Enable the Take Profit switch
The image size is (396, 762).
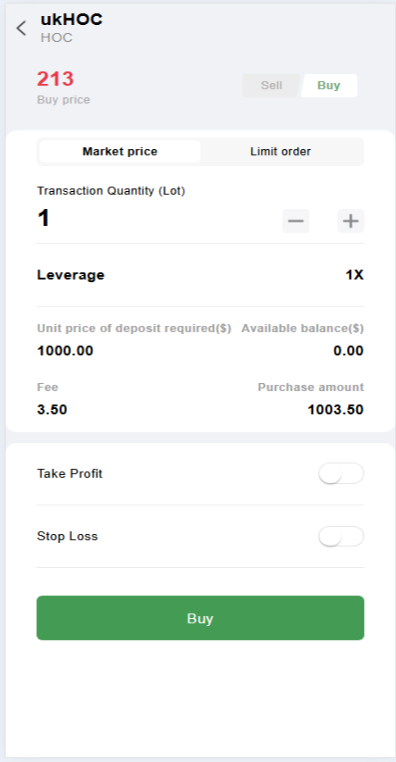[341, 473]
